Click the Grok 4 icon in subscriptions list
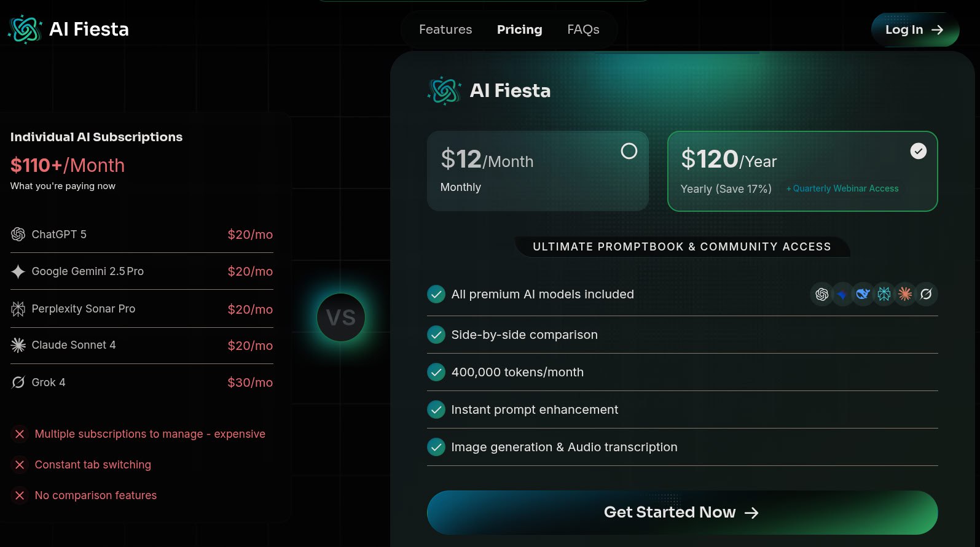Screen dimensions: 980x547 18,382
